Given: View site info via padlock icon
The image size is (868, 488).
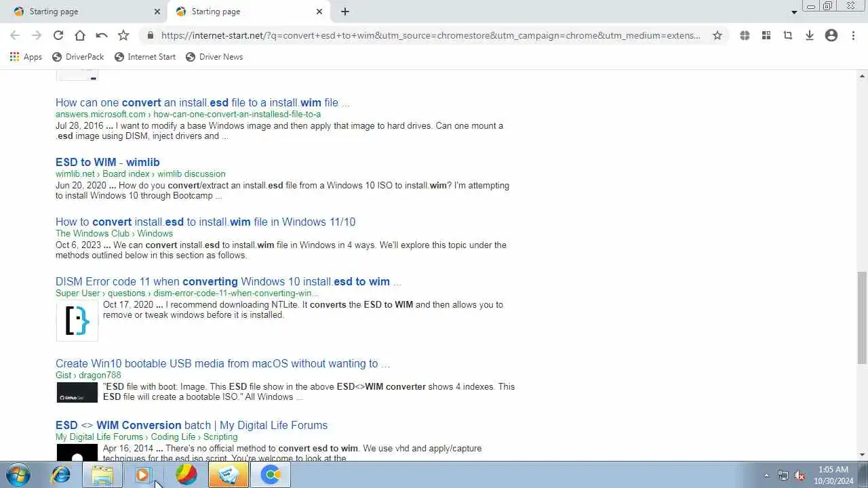Looking at the screenshot, I should (150, 35).
